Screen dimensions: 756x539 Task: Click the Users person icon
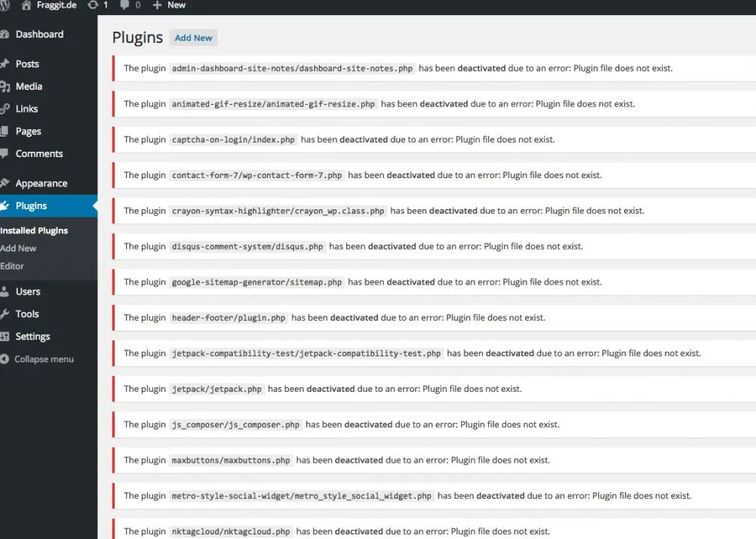(x=5, y=291)
